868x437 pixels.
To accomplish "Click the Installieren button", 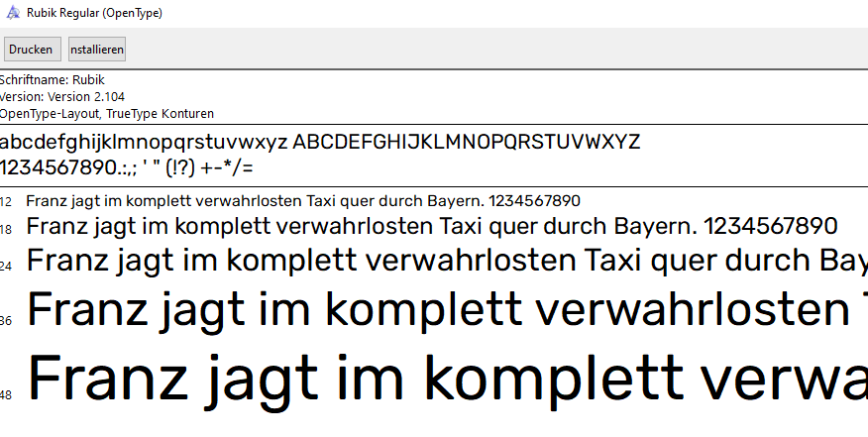I will (96, 50).
